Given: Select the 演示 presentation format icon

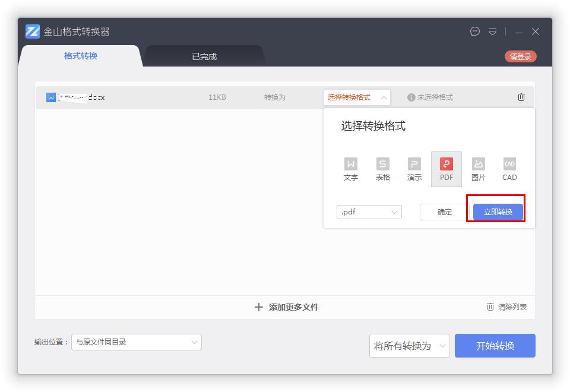Looking at the screenshot, I should point(414,169).
